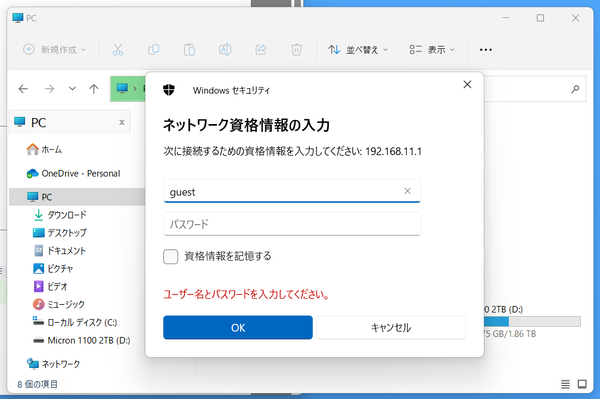Go back with the left arrow
The image size is (600, 399).
pos(23,89)
